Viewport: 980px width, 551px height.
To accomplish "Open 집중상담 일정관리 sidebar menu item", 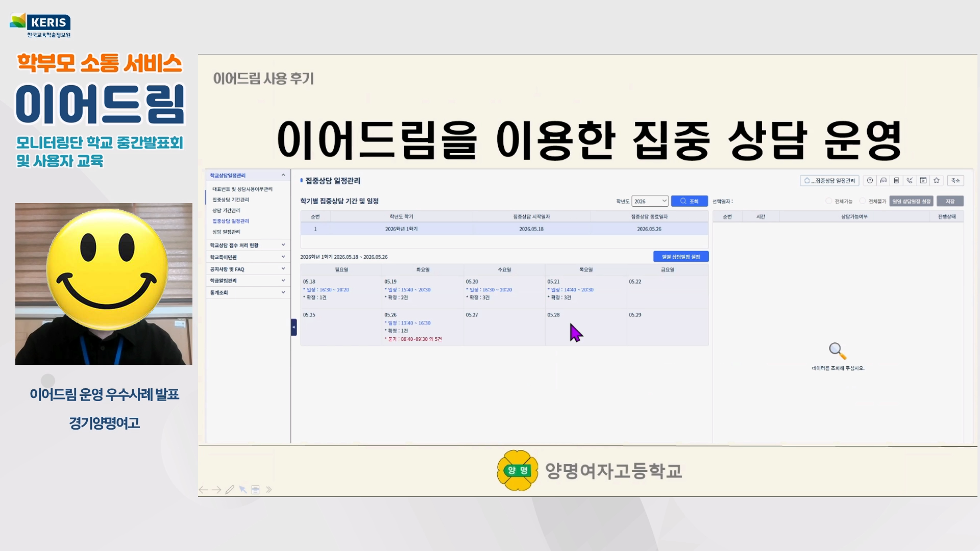I will pyautogui.click(x=231, y=221).
